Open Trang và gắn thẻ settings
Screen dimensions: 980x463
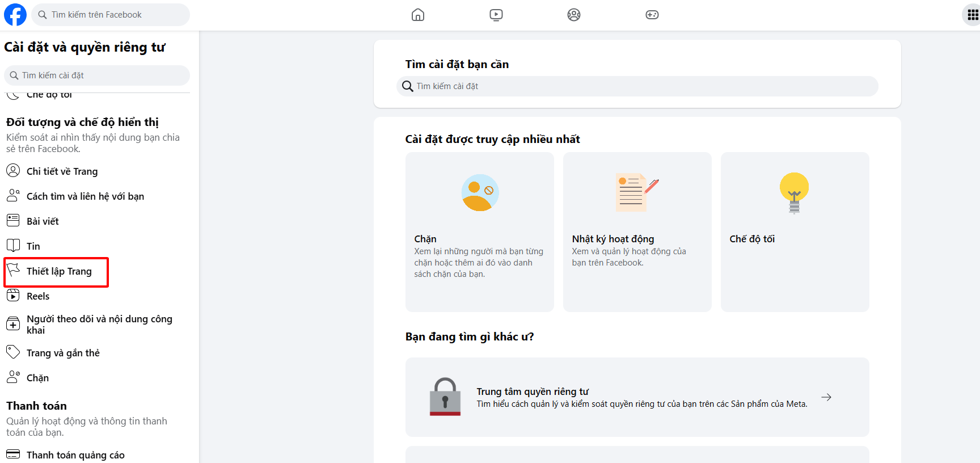(x=63, y=353)
